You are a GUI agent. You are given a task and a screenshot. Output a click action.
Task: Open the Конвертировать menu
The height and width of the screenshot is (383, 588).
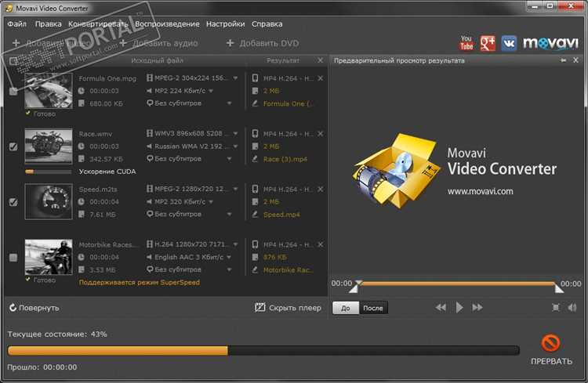[x=99, y=24]
